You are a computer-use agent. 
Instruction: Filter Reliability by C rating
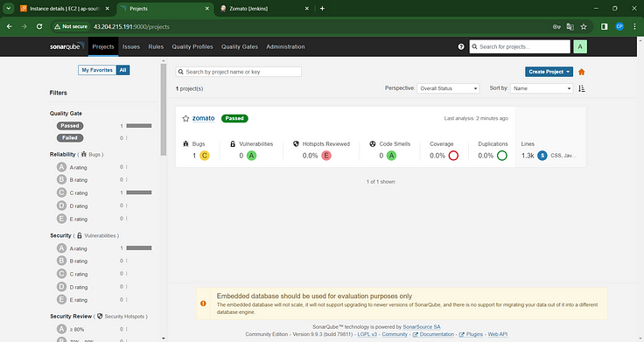point(72,192)
